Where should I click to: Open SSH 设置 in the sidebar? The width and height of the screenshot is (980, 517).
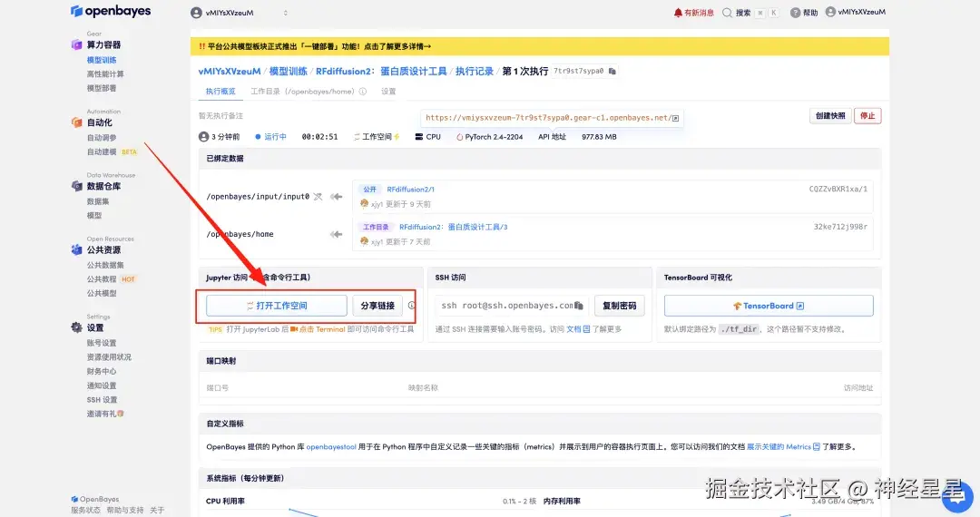102,400
